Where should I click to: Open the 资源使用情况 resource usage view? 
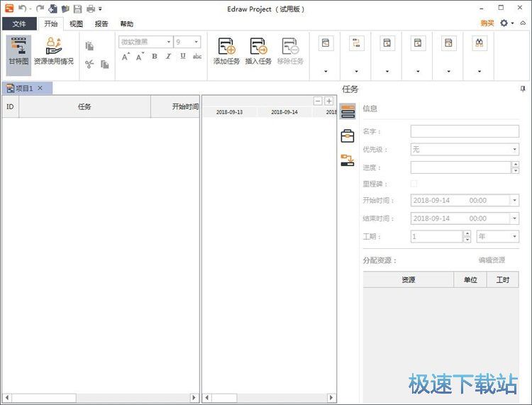tap(53, 52)
